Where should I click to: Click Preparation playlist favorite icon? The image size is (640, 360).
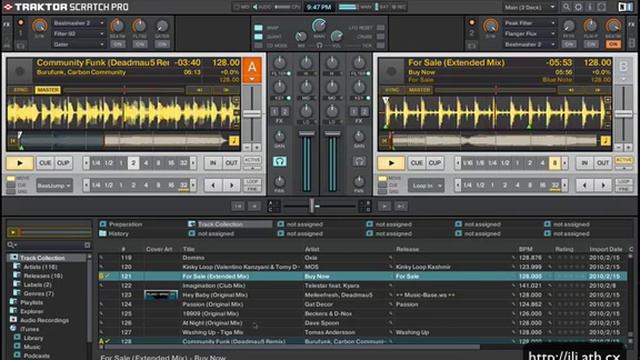[103, 224]
